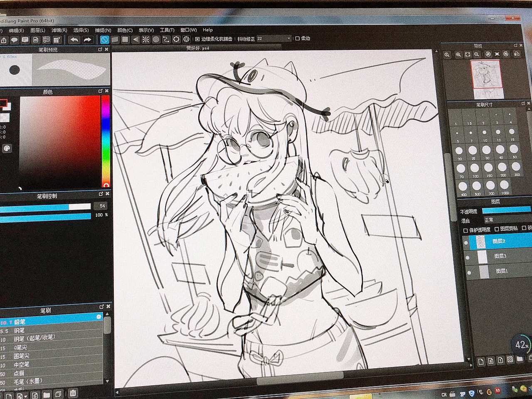The width and height of the screenshot is (532, 399).
Task: Open settings gear for the 铅笔 brush
Action: point(99,317)
